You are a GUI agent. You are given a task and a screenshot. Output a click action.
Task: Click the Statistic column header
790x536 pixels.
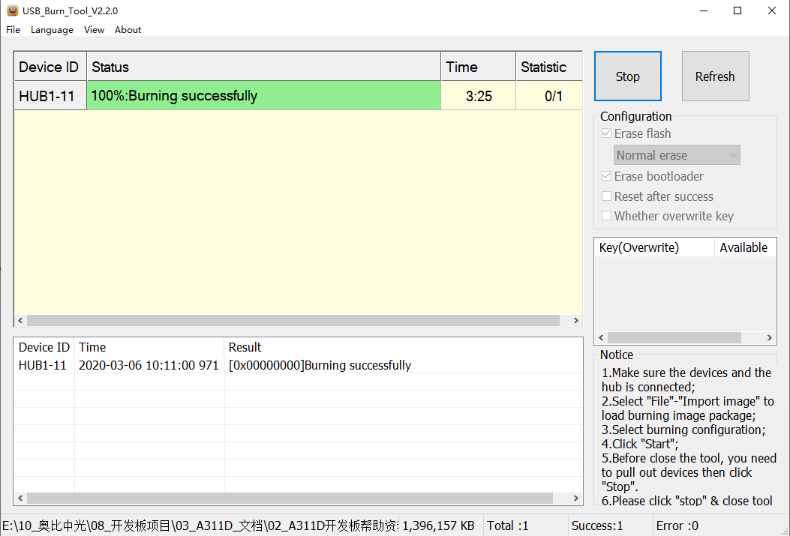(549, 67)
